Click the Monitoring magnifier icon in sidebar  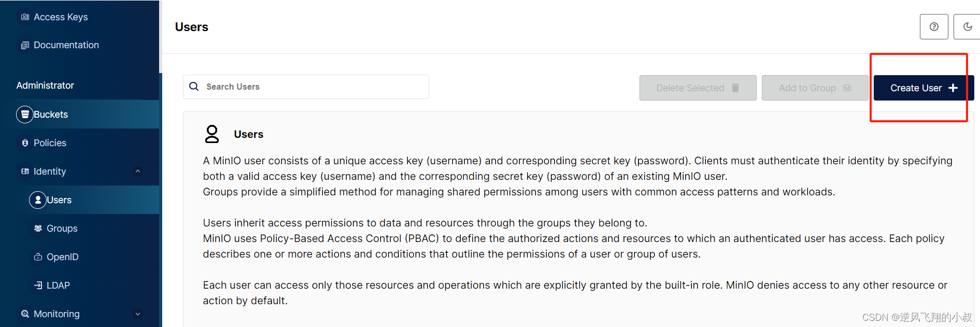(x=25, y=314)
